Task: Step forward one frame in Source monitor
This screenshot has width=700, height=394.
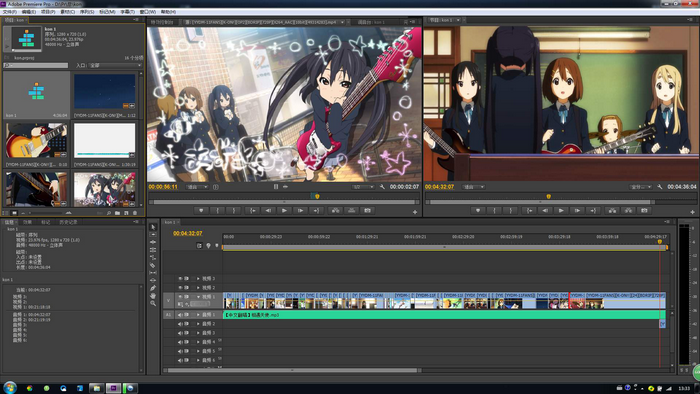Action: click(x=300, y=211)
